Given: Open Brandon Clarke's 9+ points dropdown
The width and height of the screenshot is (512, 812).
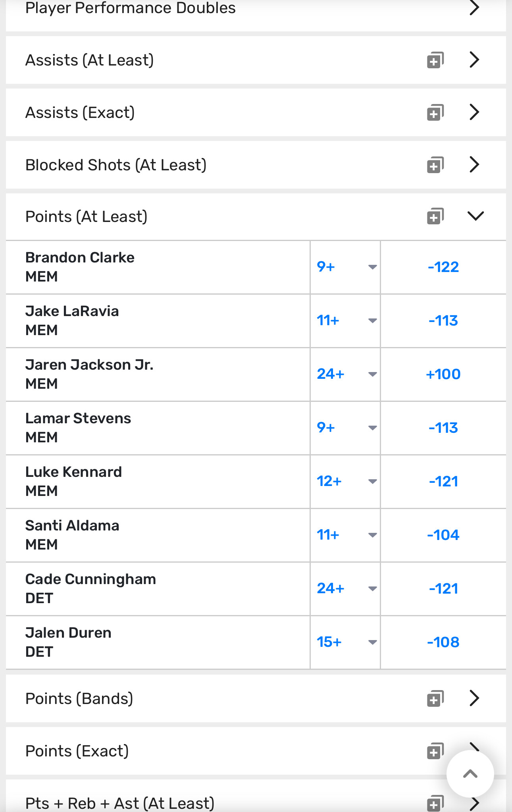Looking at the screenshot, I should tap(345, 267).
